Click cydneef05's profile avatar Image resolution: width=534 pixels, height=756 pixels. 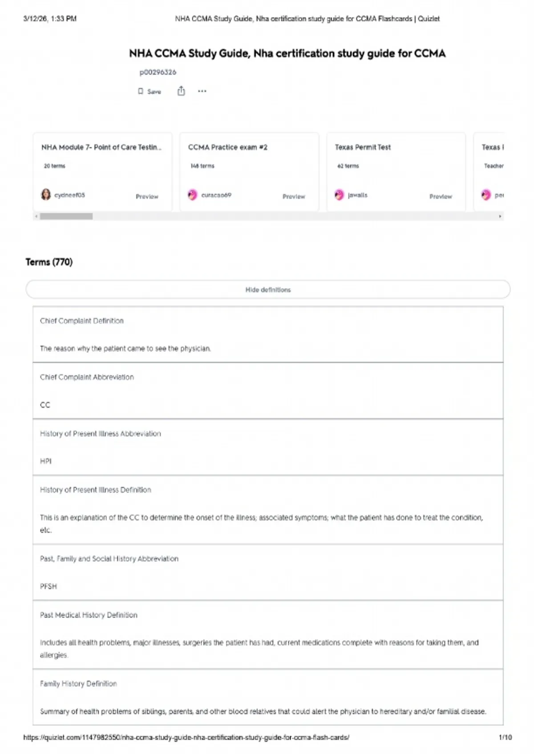[x=46, y=195]
